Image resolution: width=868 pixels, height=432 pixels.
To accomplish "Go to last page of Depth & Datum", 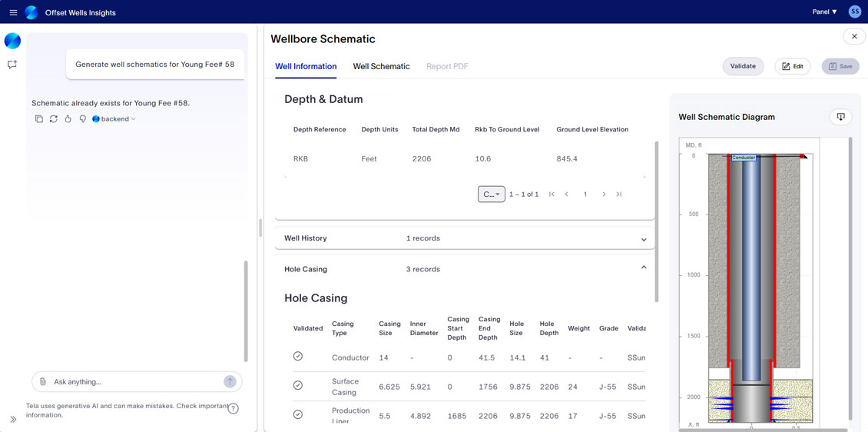I will (x=619, y=194).
